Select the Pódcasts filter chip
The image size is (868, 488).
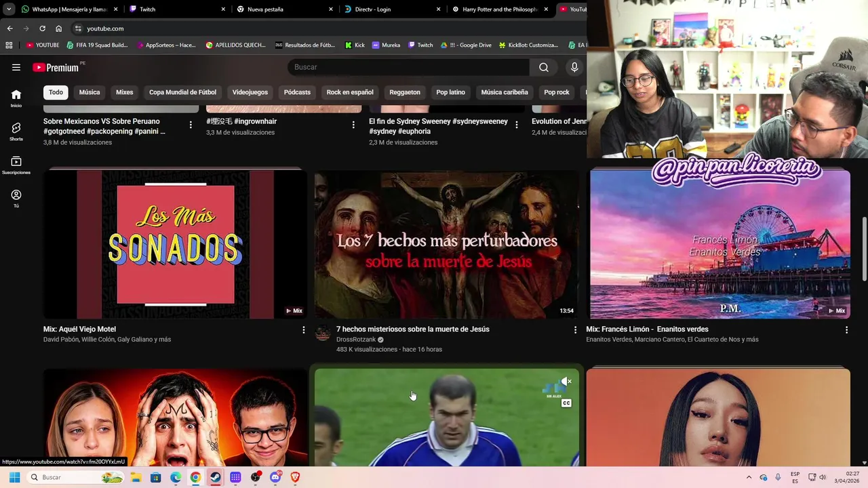coord(297,92)
